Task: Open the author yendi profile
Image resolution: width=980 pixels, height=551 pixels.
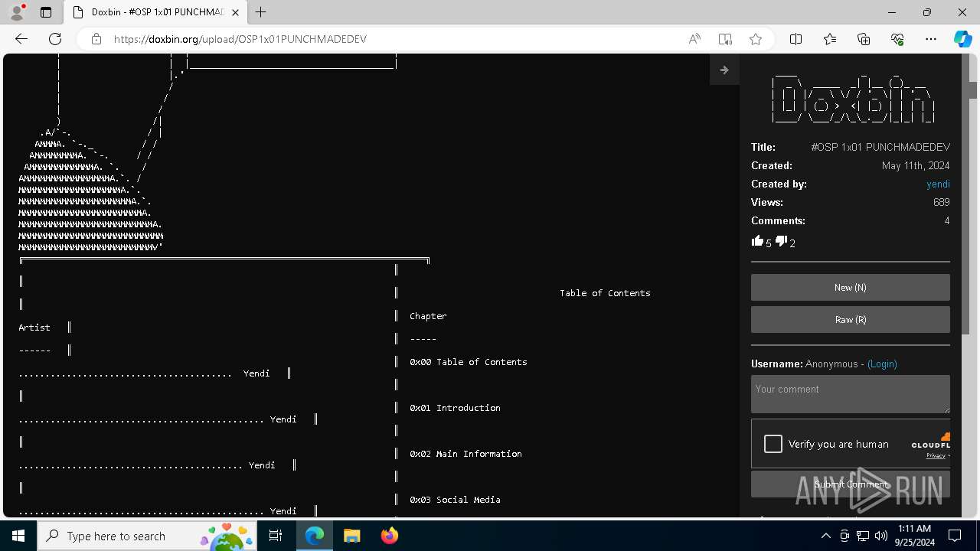Action: coord(938,184)
